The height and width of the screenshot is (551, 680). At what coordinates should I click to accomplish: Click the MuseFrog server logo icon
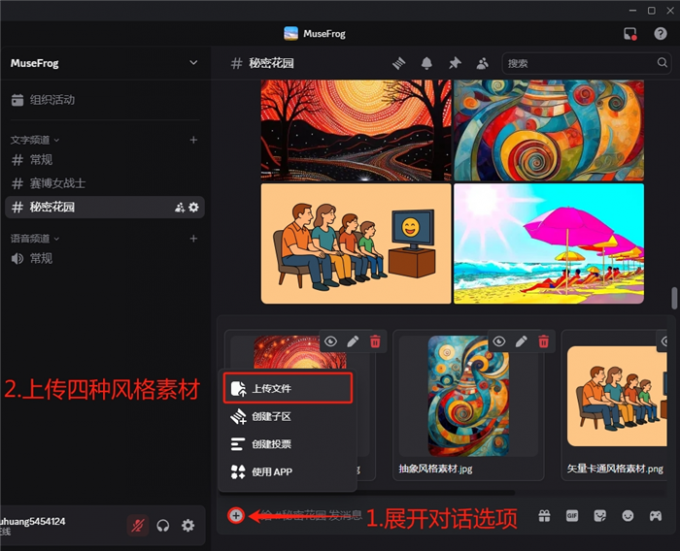[x=291, y=33]
